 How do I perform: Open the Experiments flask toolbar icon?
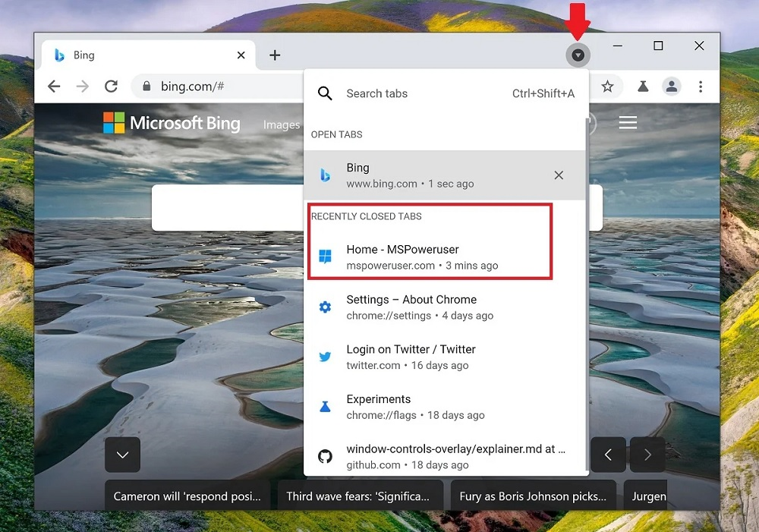[x=643, y=87]
